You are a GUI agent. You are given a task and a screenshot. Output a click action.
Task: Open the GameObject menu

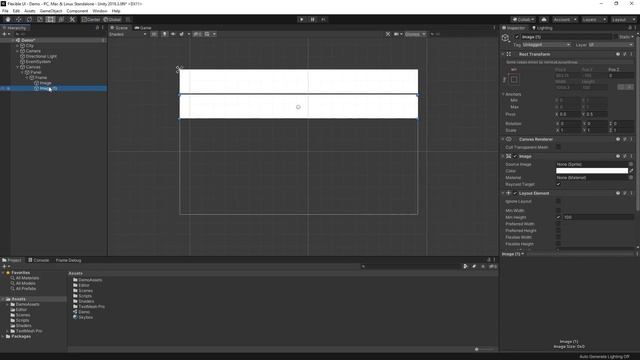51,11
